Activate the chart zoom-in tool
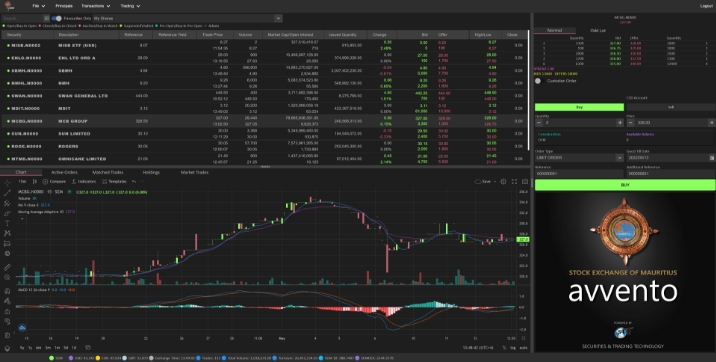This screenshot has height=362, width=716. tap(7, 277)
